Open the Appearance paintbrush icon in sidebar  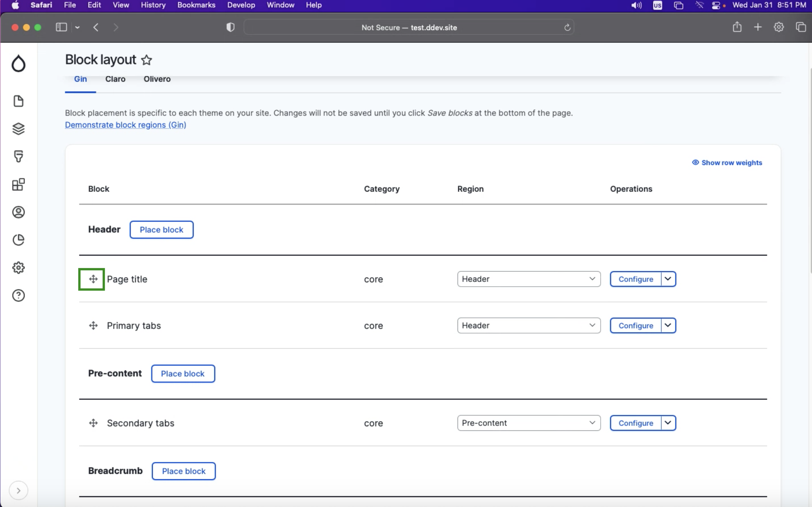[18, 156]
